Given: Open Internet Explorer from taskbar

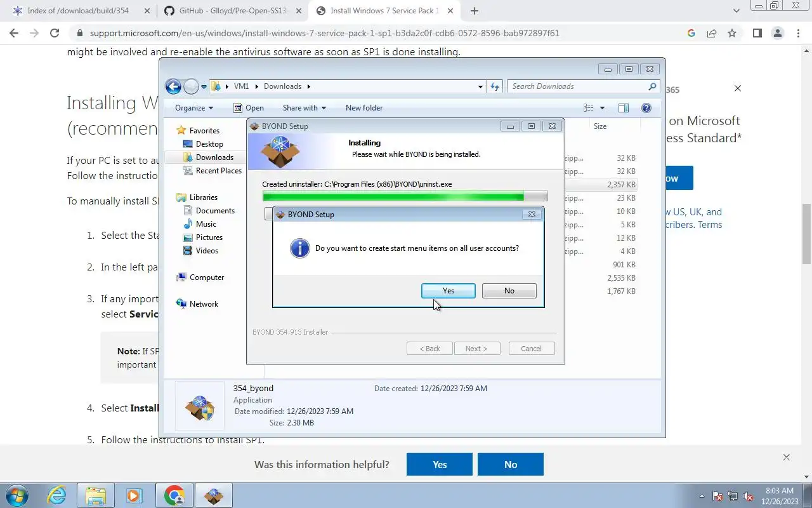Looking at the screenshot, I should point(56,495).
